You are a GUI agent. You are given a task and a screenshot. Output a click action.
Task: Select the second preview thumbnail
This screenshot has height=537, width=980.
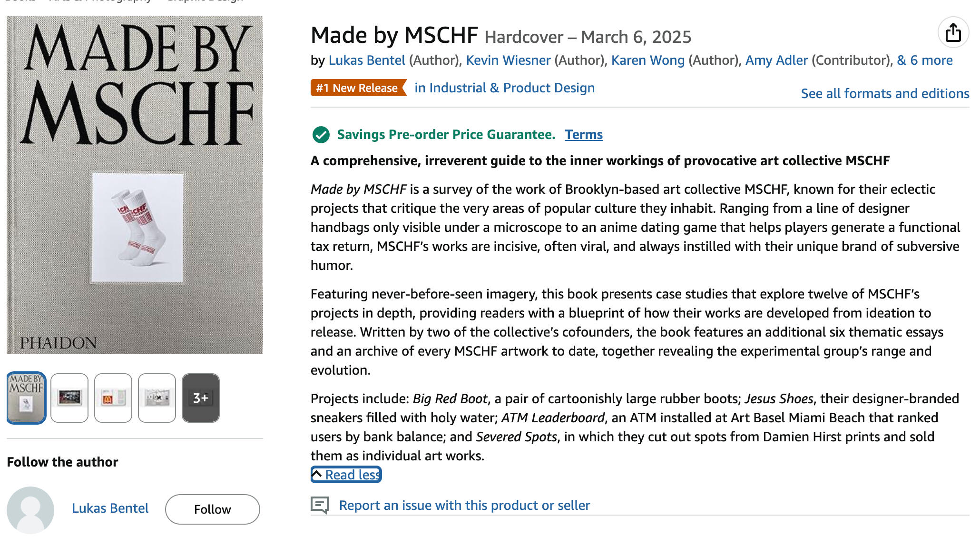coord(69,398)
